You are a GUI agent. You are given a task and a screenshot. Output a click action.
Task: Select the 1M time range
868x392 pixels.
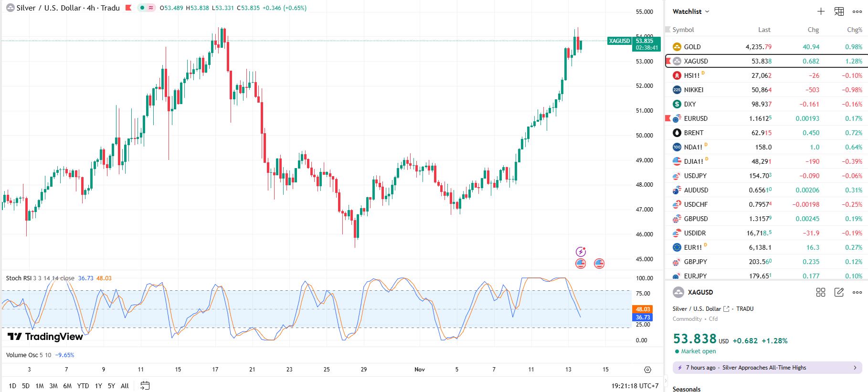40,386
